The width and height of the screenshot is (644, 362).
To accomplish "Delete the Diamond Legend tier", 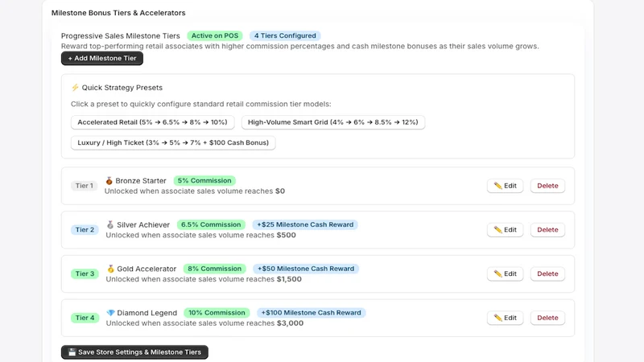I will (547, 318).
